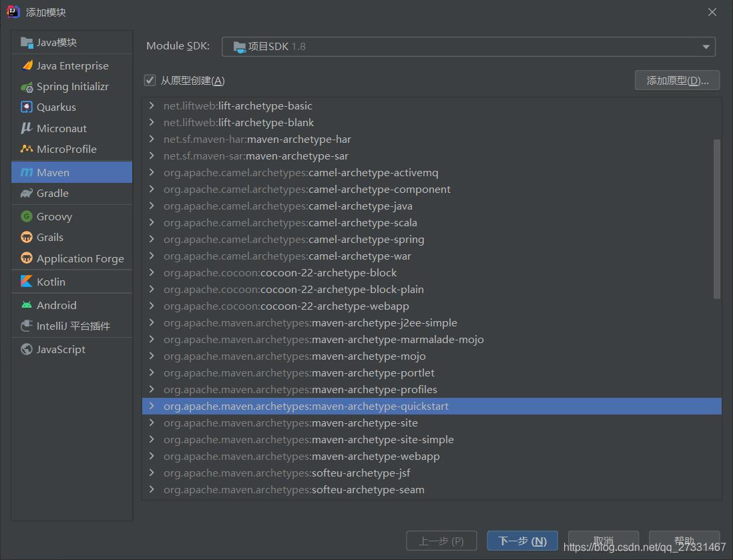Select JavaScript module type

[x=72, y=349]
